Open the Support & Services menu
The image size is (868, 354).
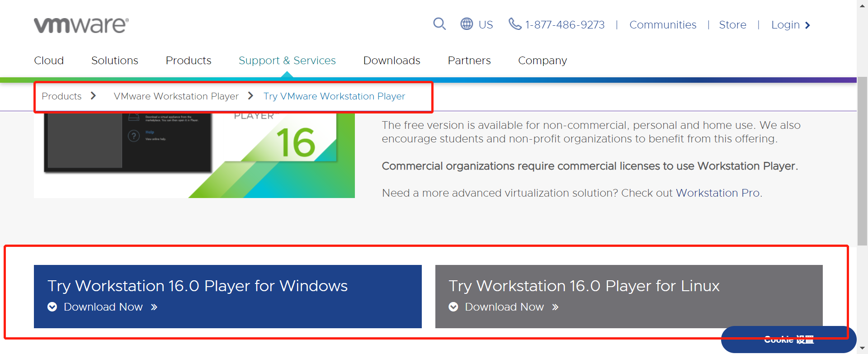(287, 61)
